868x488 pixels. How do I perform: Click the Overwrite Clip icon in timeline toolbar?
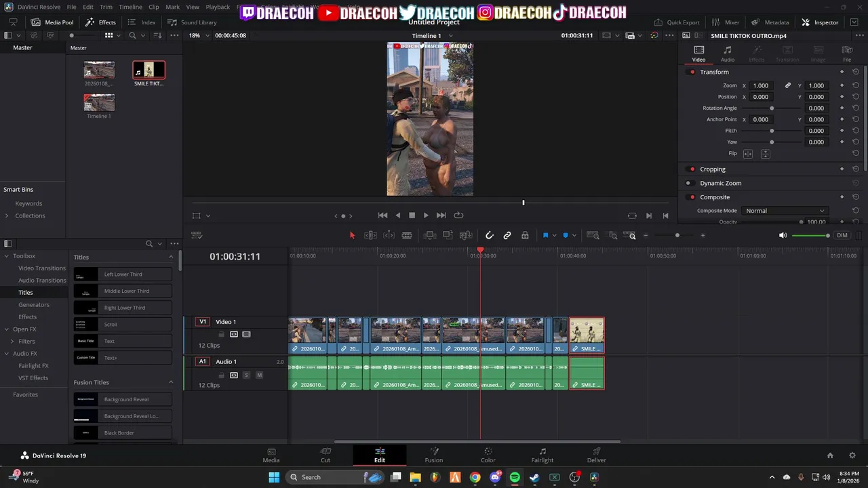448,235
